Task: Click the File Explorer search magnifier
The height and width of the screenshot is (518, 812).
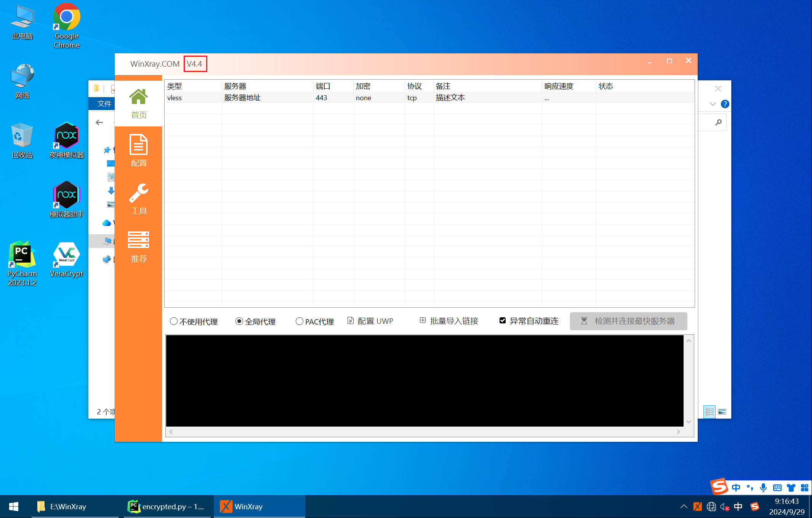Action: coord(718,122)
